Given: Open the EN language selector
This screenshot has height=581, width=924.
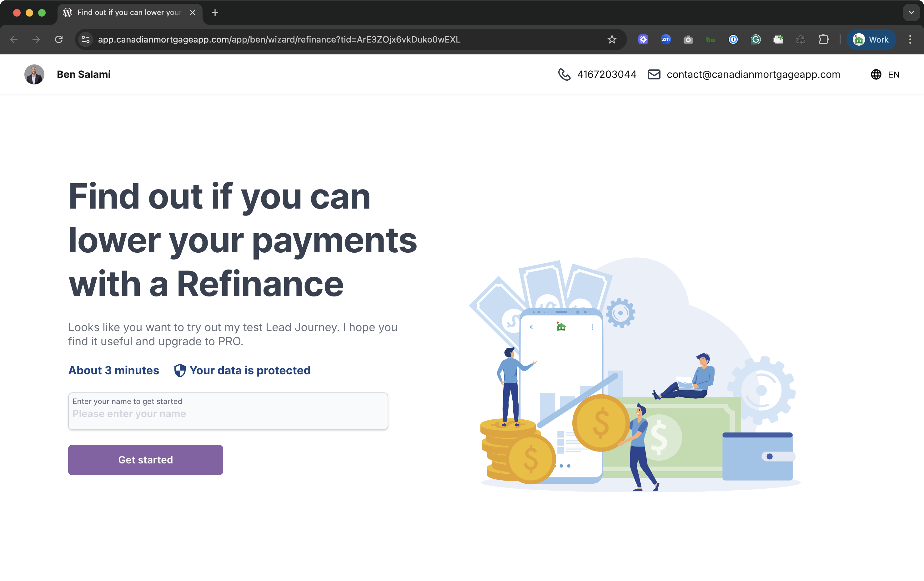Looking at the screenshot, I should [885, 74].
